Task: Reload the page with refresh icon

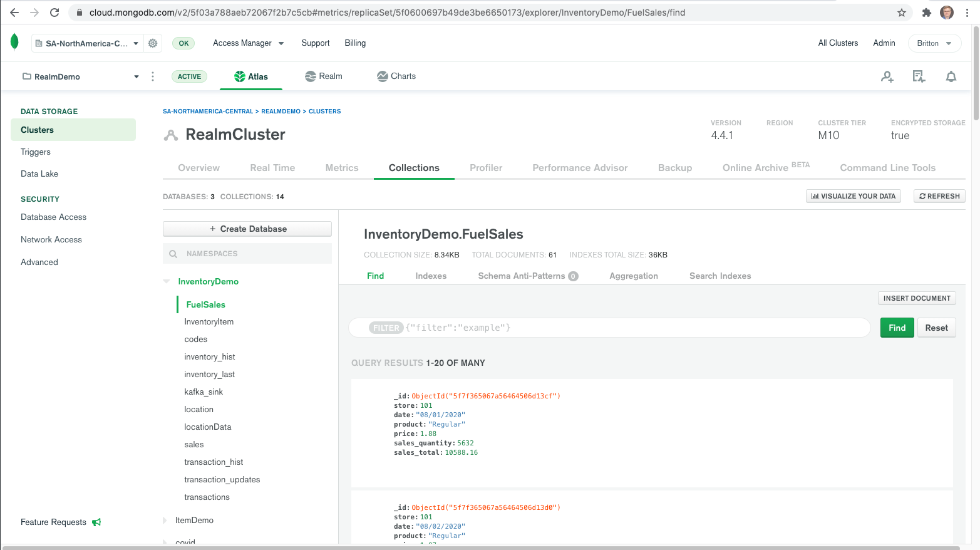Action: 54,13
